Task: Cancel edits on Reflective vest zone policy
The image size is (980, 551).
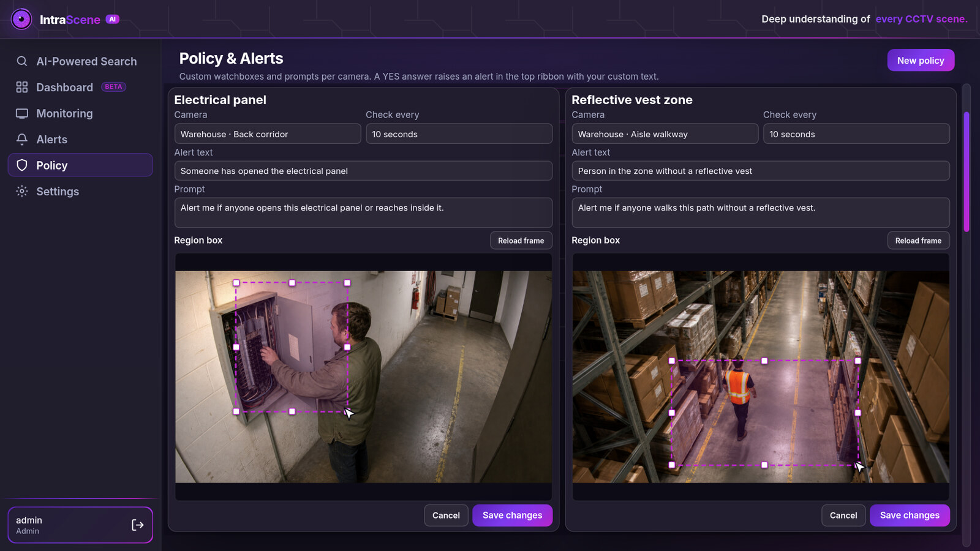Action: pos(843,515)
